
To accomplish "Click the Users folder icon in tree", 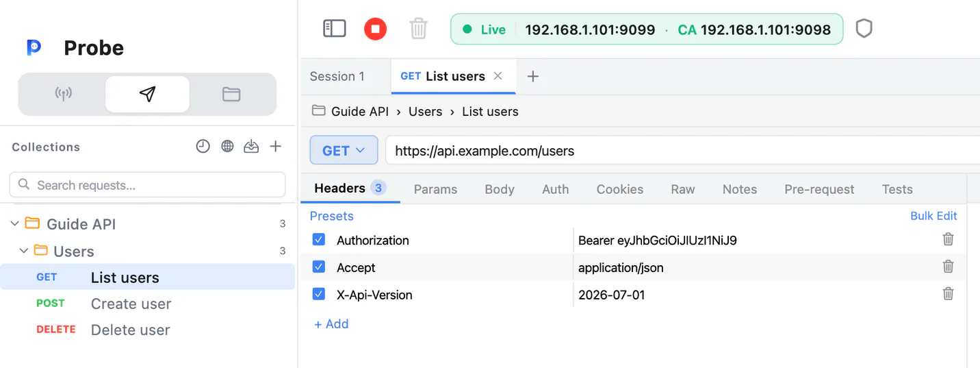I will click(41, 250).
